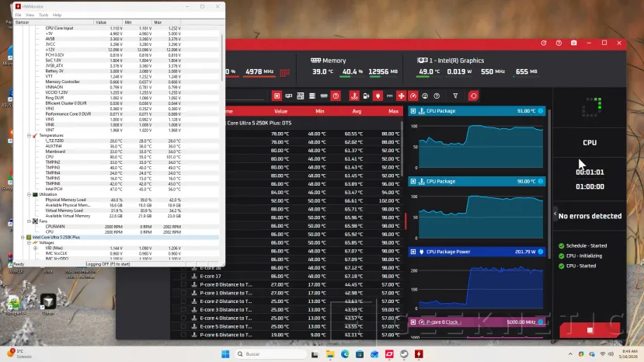Toggle the motherboard filter icon

(301, 96)
